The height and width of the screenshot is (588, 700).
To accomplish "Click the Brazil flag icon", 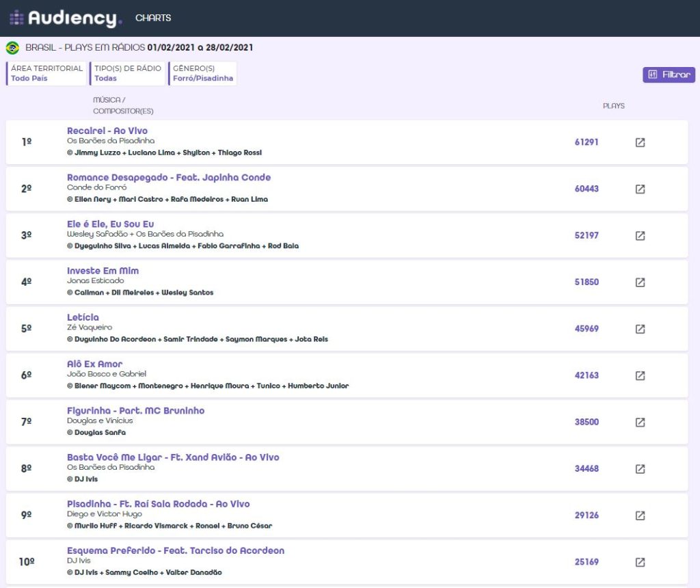I will tap(12, 48).
